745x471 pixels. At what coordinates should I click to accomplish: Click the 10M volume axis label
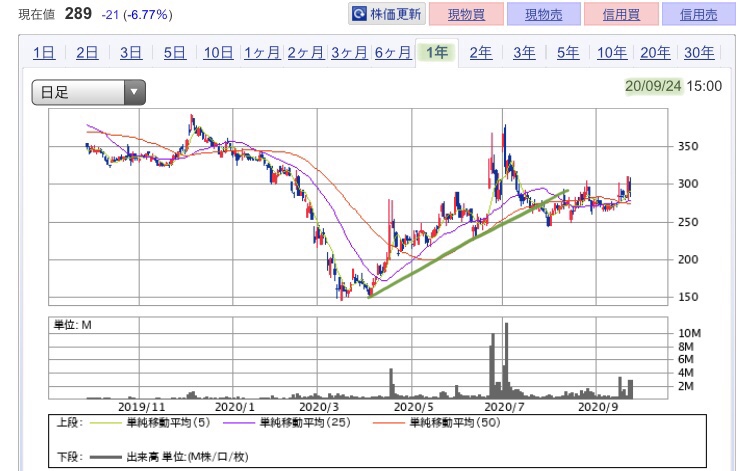tap(689, 333)
